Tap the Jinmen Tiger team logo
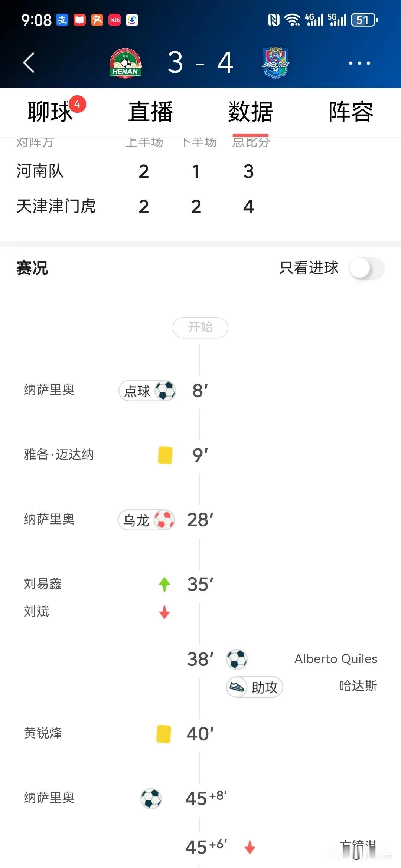Viewport: 401px width, 868px height. [x=276, y=62]
